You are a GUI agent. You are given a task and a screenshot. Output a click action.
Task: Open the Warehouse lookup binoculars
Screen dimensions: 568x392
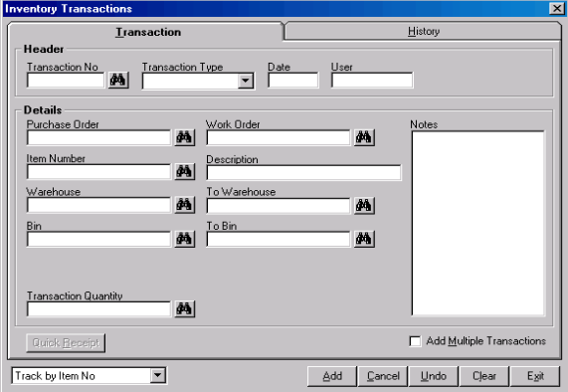coord(184,205)
